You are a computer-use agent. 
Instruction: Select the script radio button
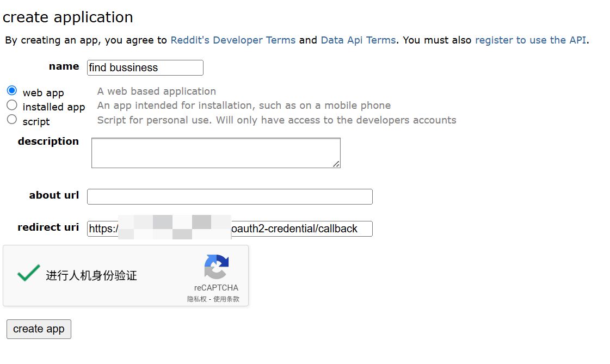(12, 119)
